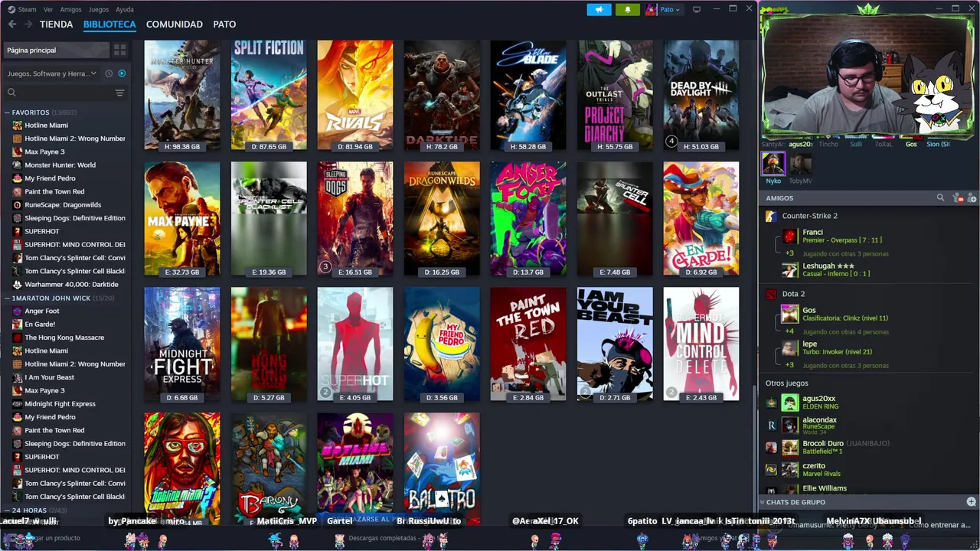The image size is (980, 551).
Task: Open Balatro game cover
Action: click(x=442, y=468)
